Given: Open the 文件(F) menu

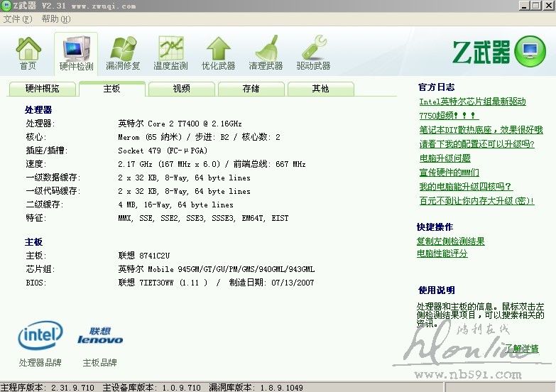Looking at the screenshot, I should (18, 18).
